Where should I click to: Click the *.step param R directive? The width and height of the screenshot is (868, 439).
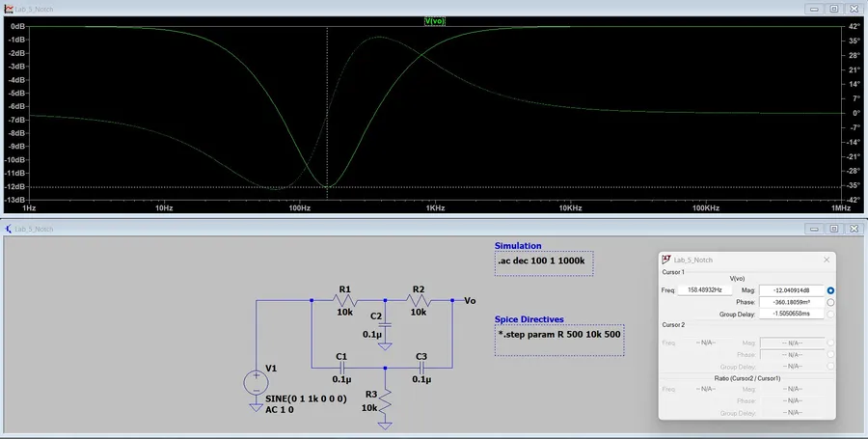[559, 335]
